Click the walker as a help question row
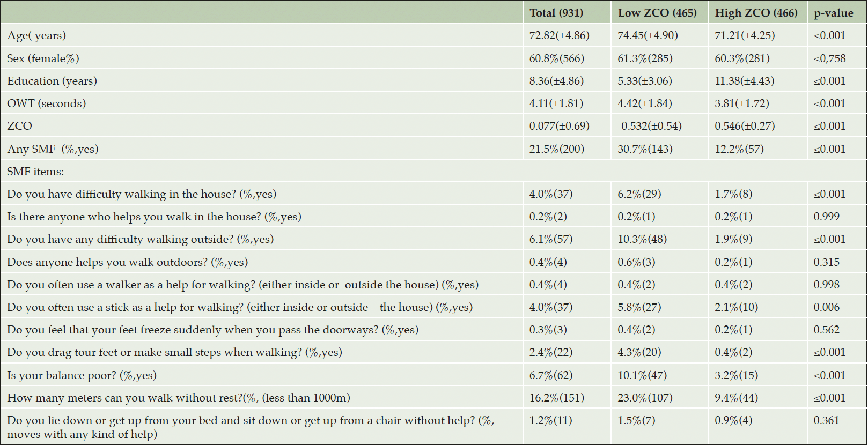The height and width of the screenshot is (445, 868). tap(433, 285)
